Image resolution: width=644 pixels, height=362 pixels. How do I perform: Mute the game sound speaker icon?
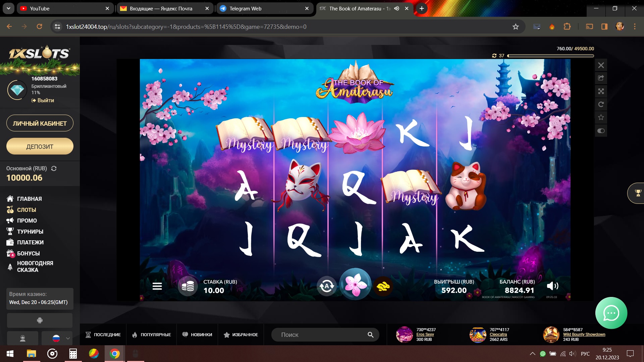[x=552, y=286]
